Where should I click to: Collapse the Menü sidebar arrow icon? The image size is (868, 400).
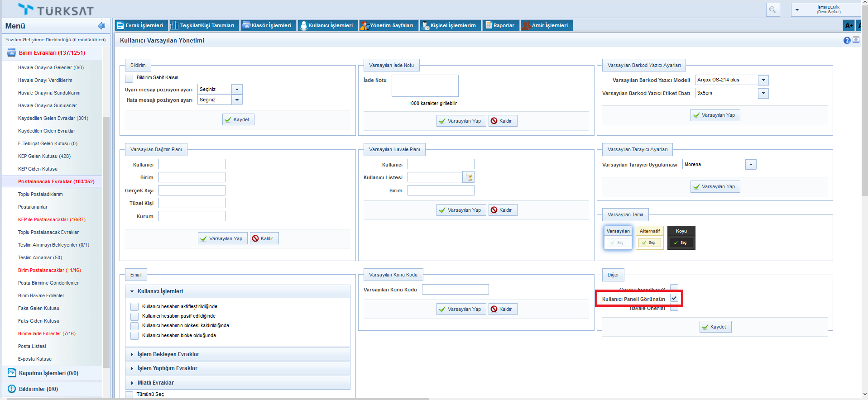click(101, 26)
